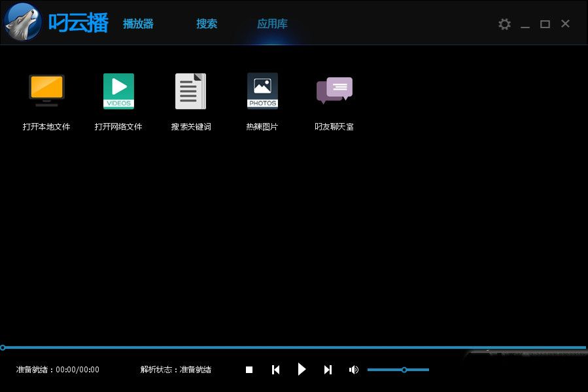The image size is (588, 392).
Task: Launch keyword search with 搜索关键词 icon
Action: pos(190,90)
